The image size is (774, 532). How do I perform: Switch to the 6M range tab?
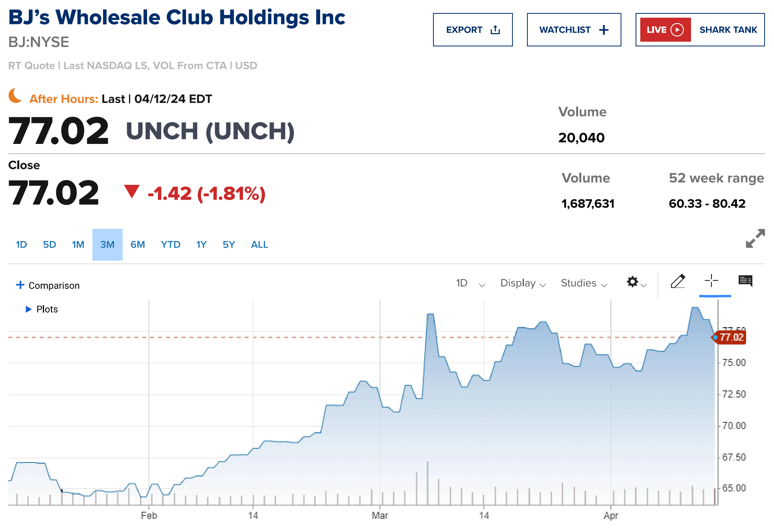click(x=138, y=245)
